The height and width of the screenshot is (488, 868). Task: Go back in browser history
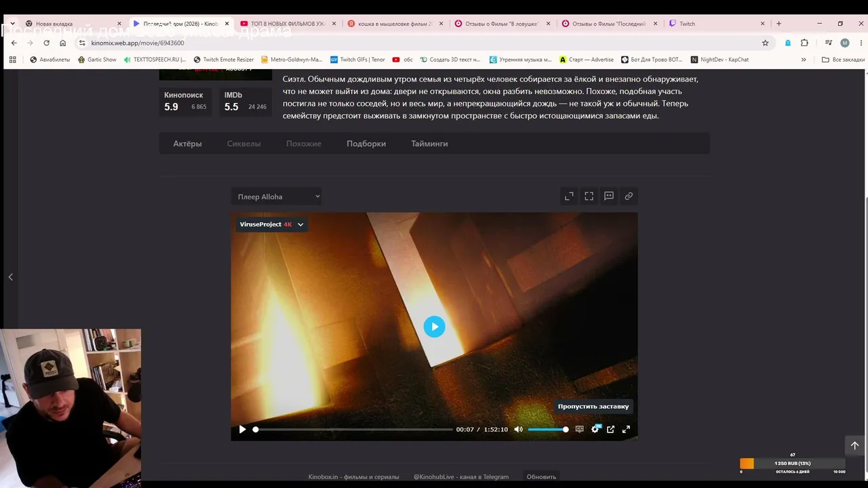[x=14, y=43]
